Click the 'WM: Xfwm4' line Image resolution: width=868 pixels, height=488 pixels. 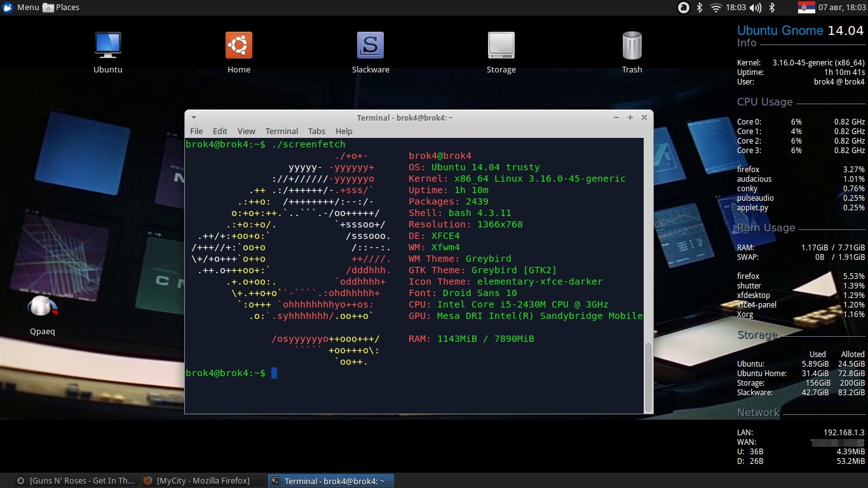click(x=434, y=247)
